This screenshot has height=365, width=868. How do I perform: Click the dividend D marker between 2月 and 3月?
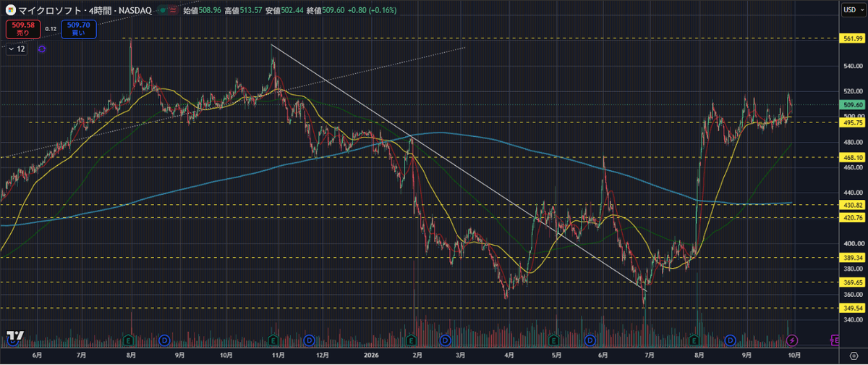click(446, 339)
